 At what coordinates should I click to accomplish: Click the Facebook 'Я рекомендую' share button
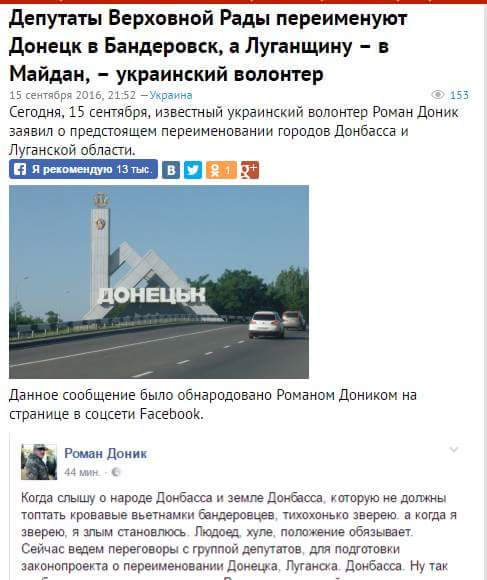click(83, 169)
